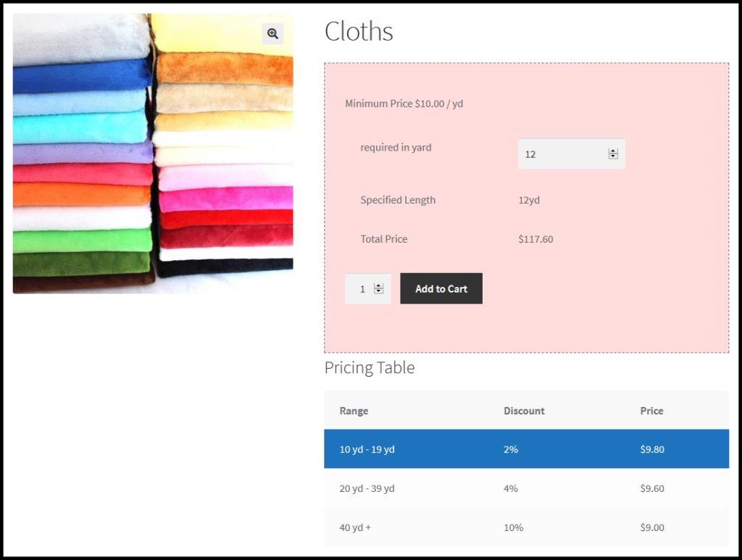
Task: Click the 10% discount cell
Action: pos(513,527)
